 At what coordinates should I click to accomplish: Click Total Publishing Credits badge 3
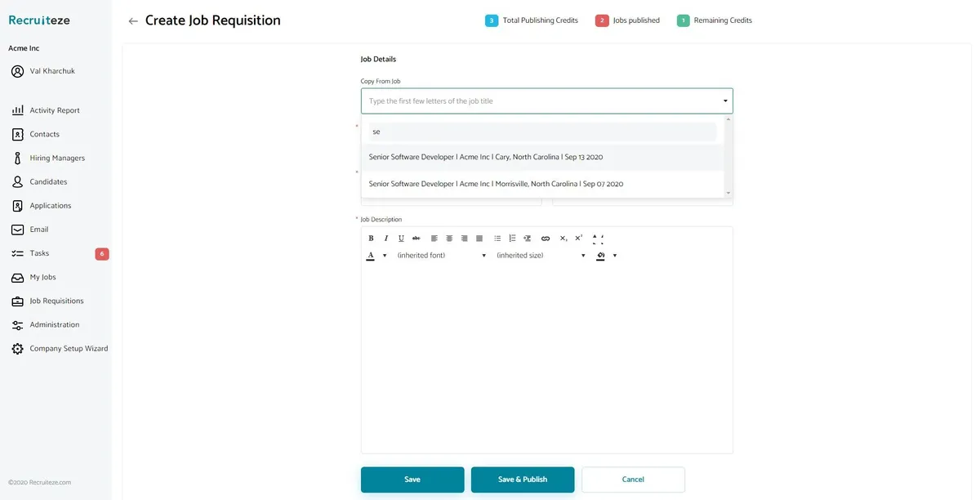pos(492,20)
